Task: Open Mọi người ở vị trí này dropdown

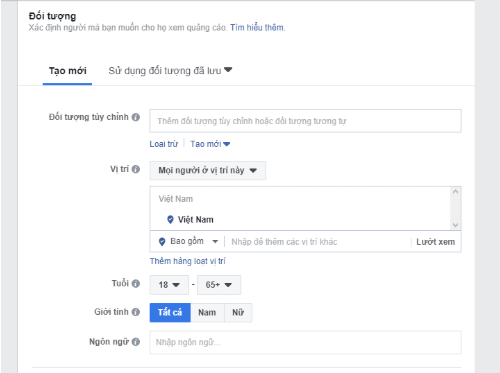Action: click(x=207, y=170)
